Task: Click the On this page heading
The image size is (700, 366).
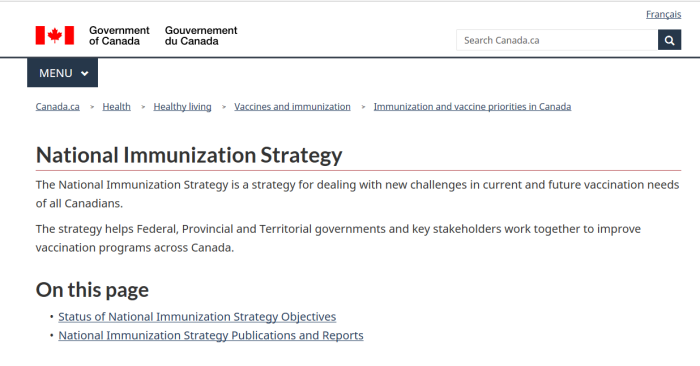Action: 92,290
